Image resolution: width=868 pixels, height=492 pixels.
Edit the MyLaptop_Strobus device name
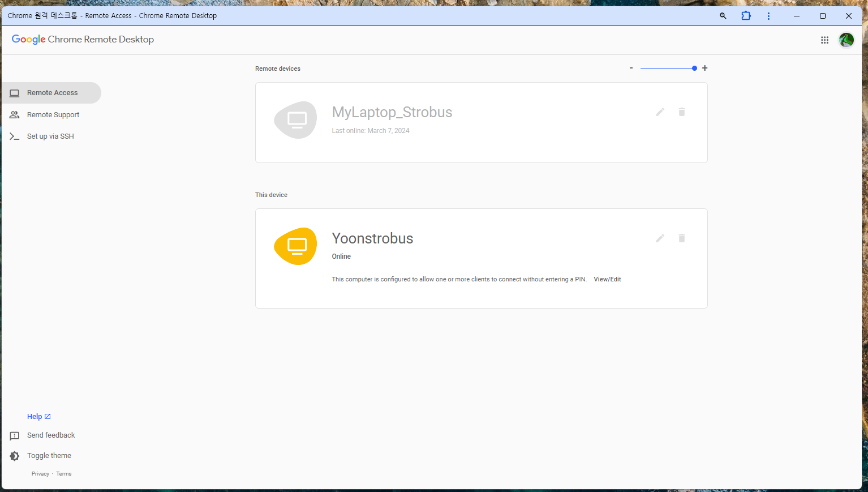pos(660,112)
